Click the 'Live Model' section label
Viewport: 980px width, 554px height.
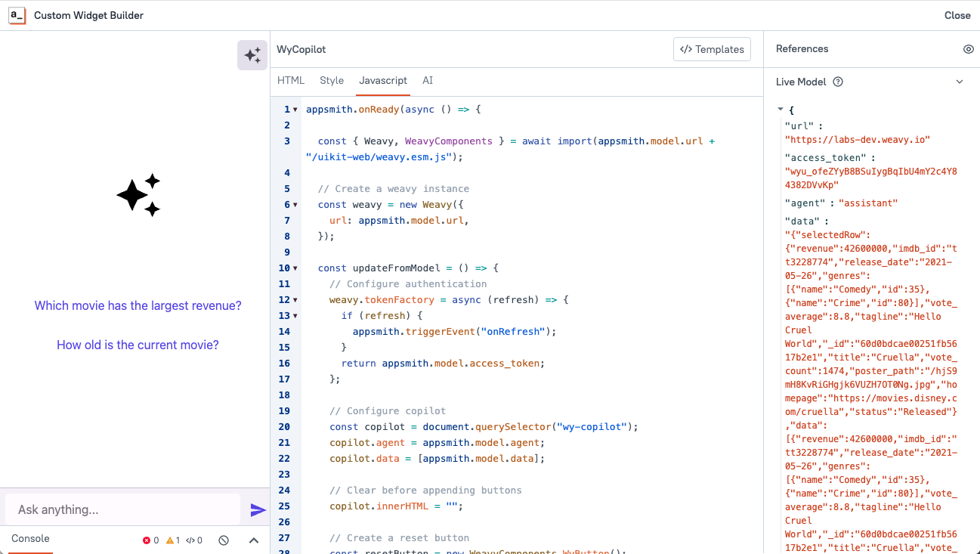(x=801, y=82)
